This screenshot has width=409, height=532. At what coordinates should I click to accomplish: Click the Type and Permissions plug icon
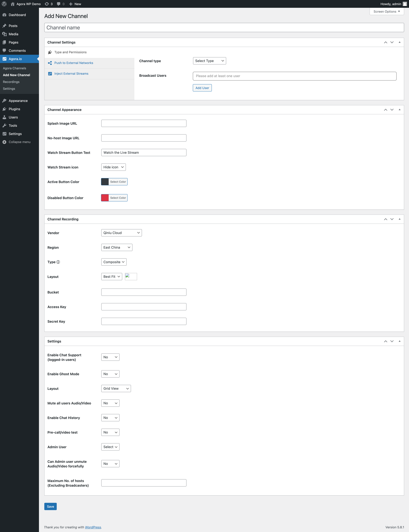50,52
